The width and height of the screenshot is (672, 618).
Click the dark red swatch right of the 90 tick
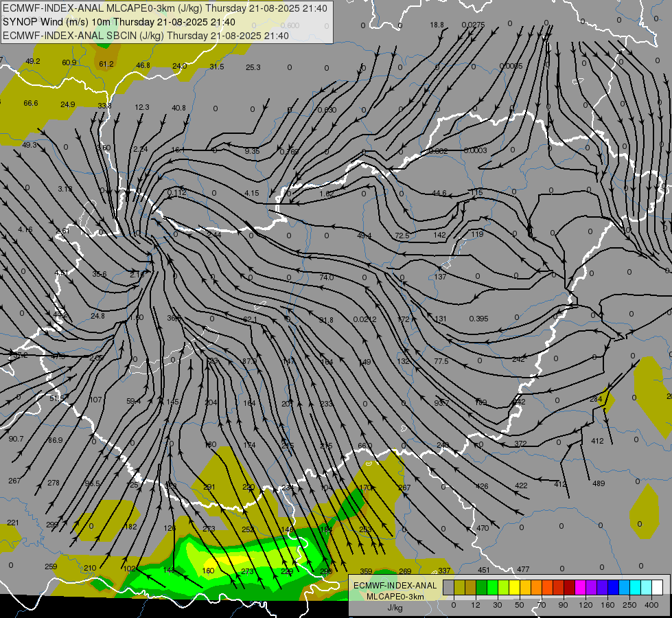coord(570,588)
